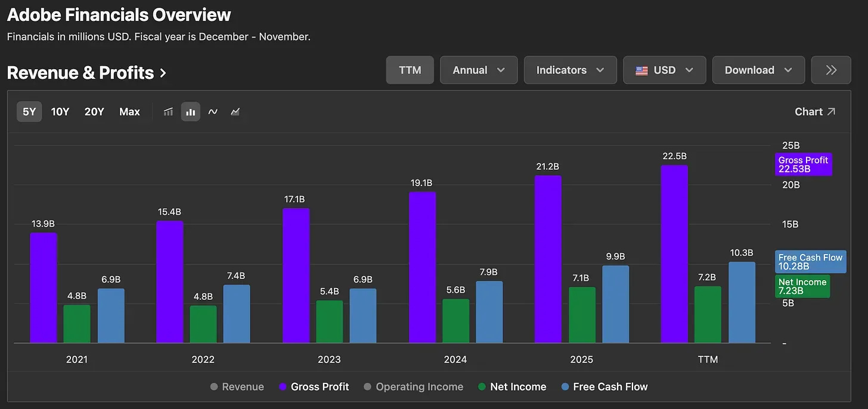Toggle the TTM button
The image size is (868, 409).
click(x=410, y=70)
